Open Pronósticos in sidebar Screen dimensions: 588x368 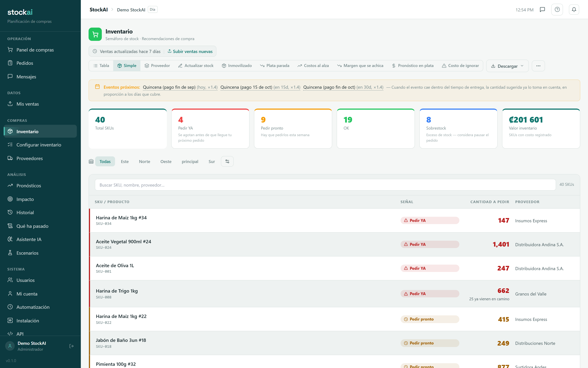(40, 186)
